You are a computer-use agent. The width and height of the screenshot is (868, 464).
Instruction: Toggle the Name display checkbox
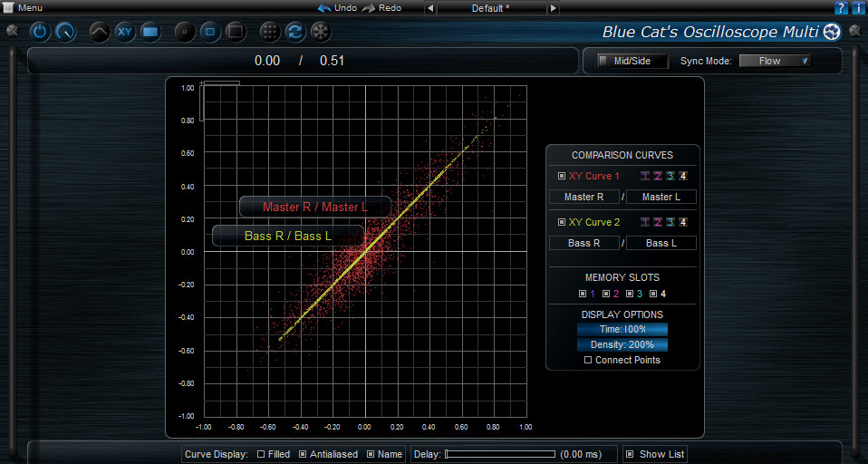(x=371, y=454)
